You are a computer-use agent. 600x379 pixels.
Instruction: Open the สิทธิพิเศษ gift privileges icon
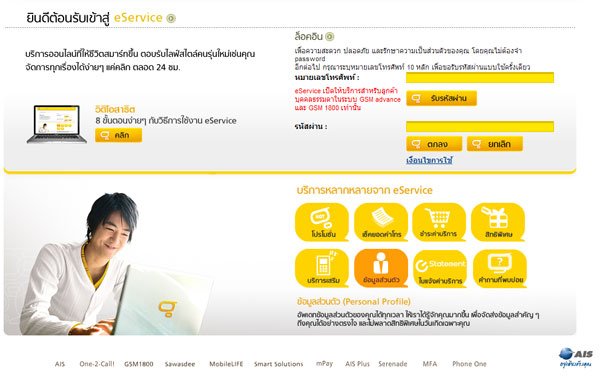click(x=498, y=222)
